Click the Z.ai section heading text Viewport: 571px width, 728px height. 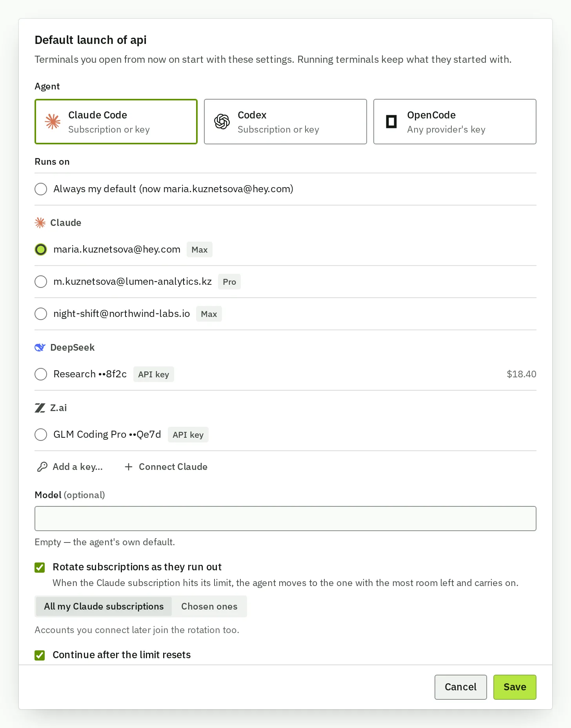pos(58,408)
